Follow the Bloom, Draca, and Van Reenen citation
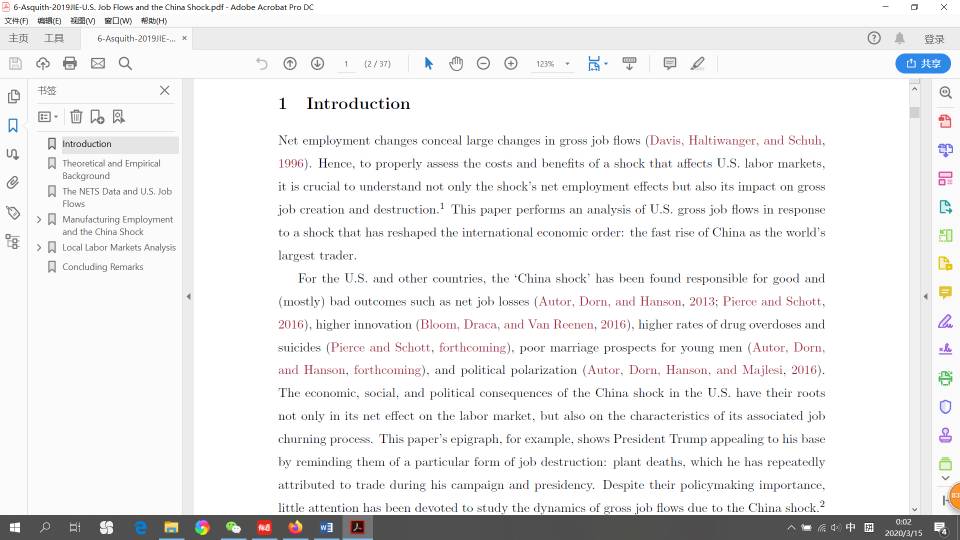This screenshot has height=540, width=960. click(x=524, y=324)
